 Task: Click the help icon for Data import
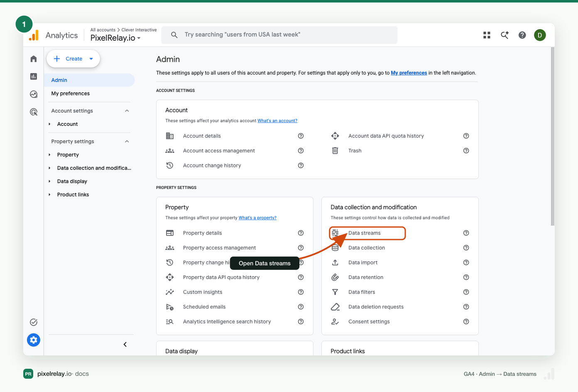coord(466,262)
